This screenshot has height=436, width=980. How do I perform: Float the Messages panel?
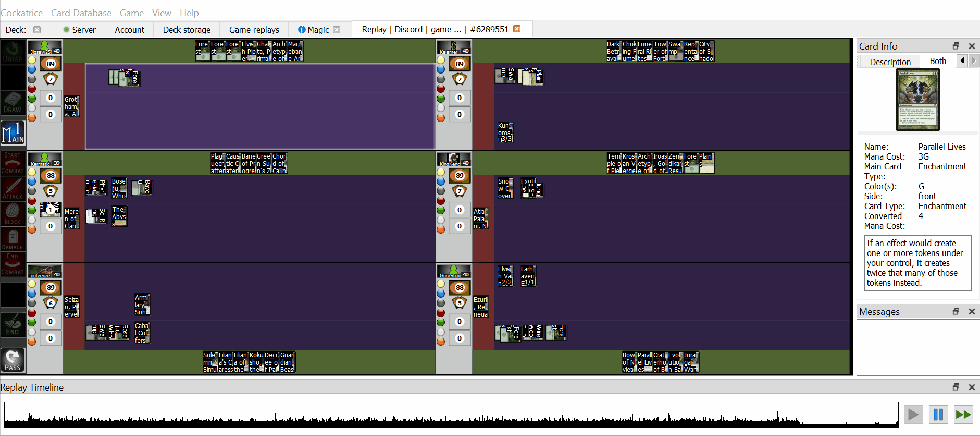[956, 311]
